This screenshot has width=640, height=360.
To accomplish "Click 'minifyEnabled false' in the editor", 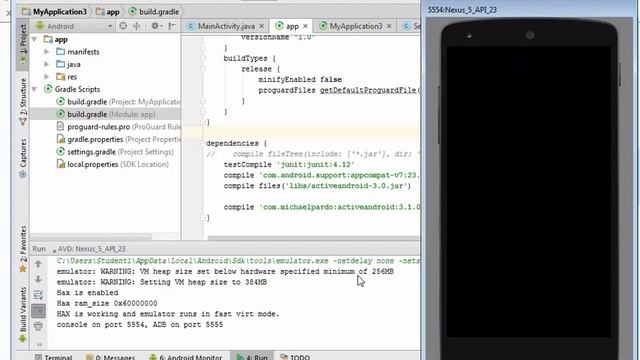I will coord(300,80).
